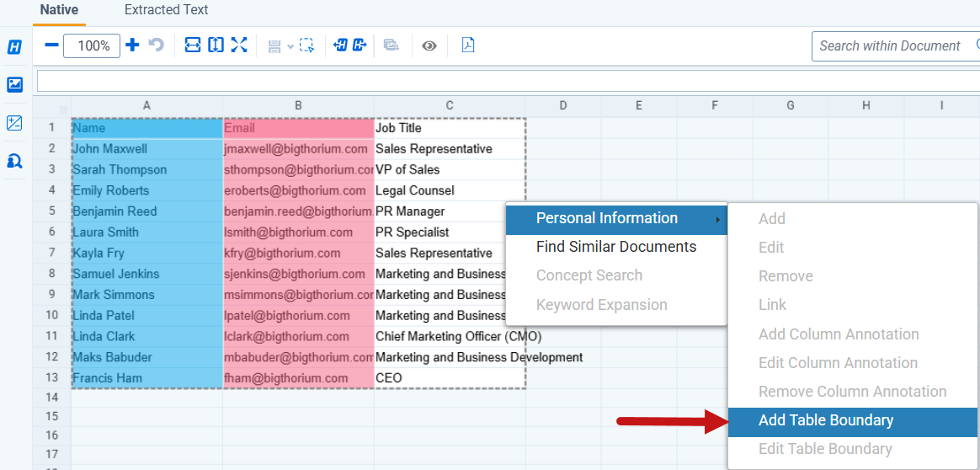Open the highlights H icon in left sidebar
The height and width of the screenshot is (470, 980).
click(15, 47)
